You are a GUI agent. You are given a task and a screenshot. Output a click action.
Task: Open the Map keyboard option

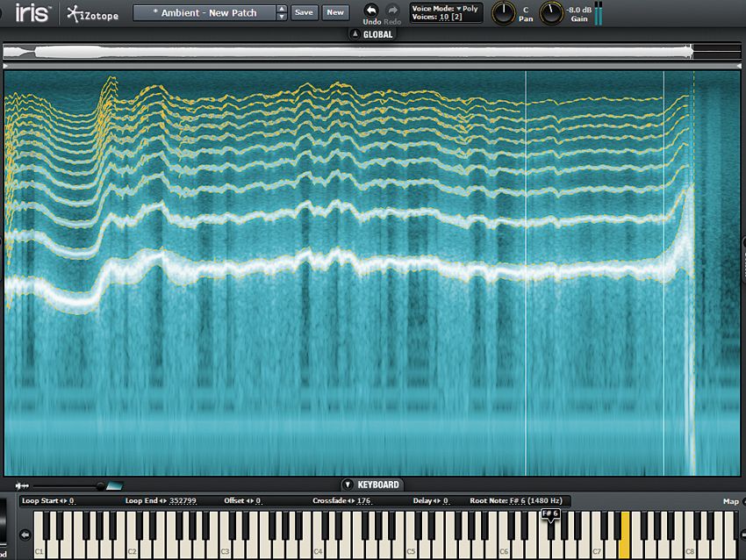pos(731,501)
